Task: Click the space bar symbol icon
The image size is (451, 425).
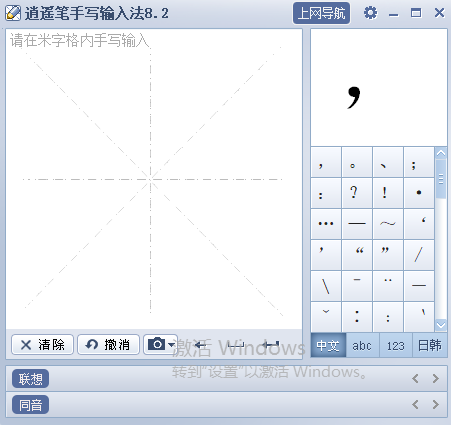Action: coord(236,345)
